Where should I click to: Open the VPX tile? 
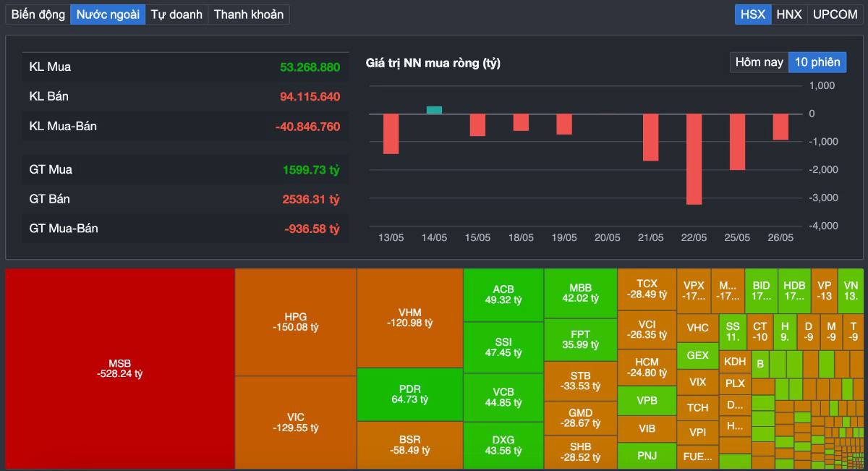pyautogui.click(x=694, y=291)
